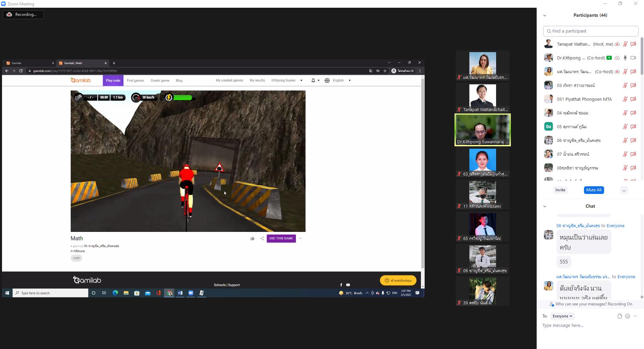The width and height of the screenshot is (644, 349).
Task: Click the browser reload icon
Action: (21, 71)
